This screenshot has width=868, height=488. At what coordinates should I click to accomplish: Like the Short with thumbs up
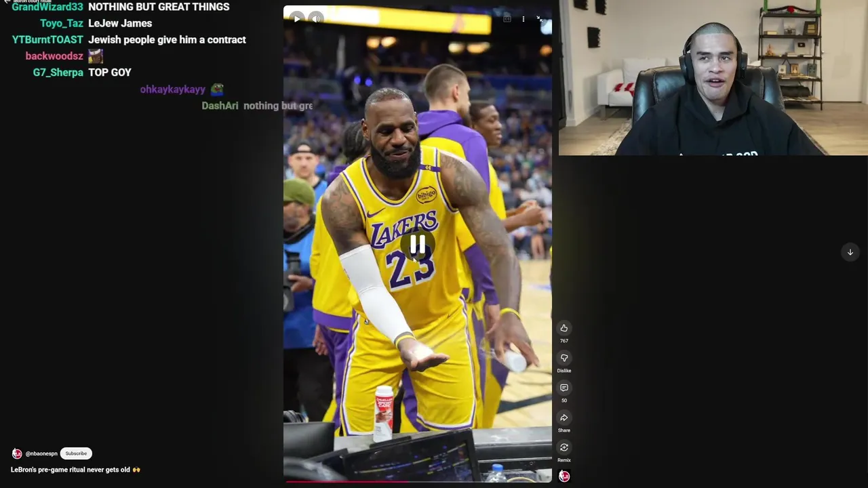click(564, 328)
